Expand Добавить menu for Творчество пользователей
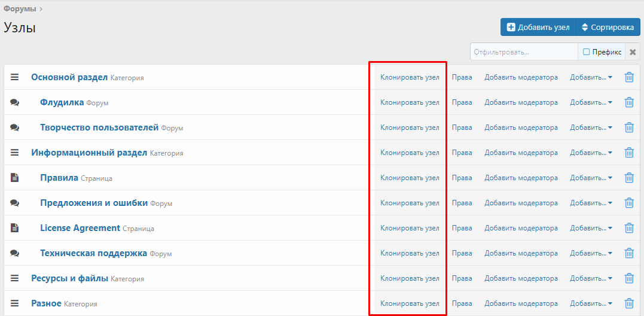 [x=591, y=127]
